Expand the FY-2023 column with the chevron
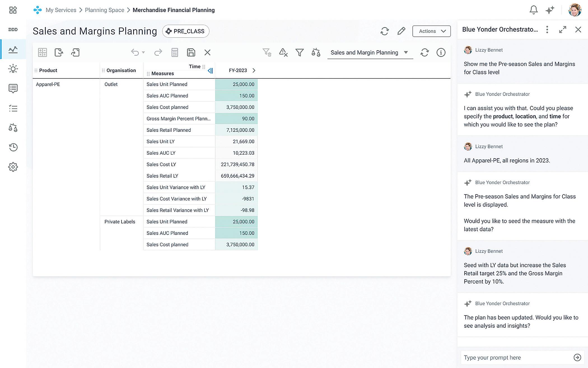The height and width of the screenshot is (368, 588). tap(254, 70)
